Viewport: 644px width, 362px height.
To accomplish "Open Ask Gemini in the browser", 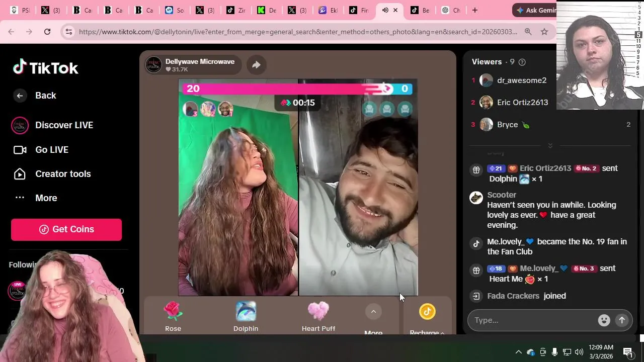I will tap(536, 10).
